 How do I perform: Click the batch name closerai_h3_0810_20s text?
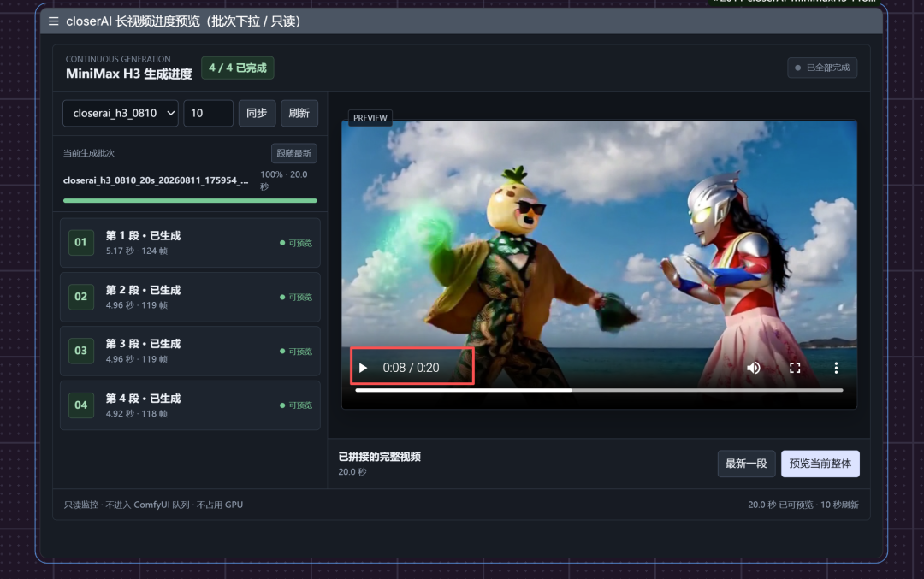pos(156,180)
